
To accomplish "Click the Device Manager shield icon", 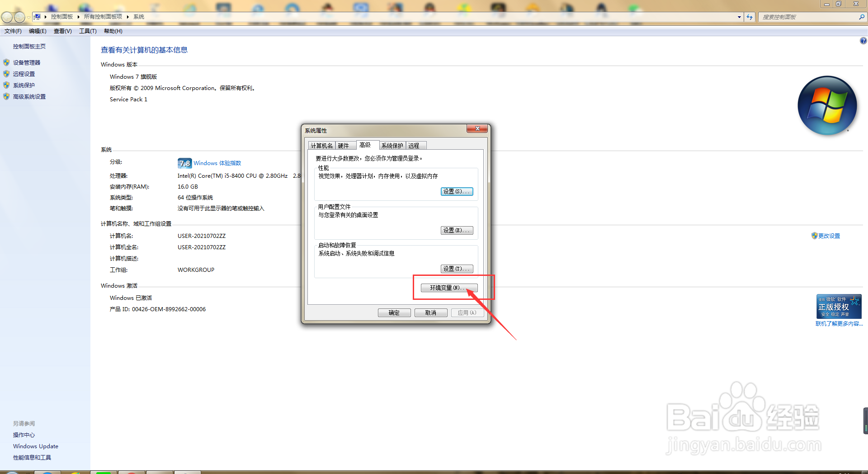I will click(x=6, y=62).
